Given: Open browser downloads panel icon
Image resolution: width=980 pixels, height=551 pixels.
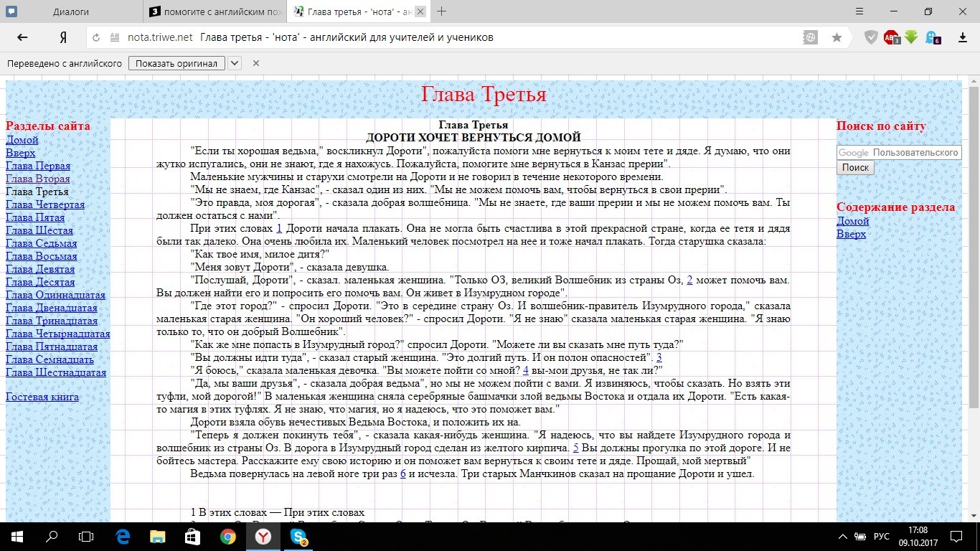Looking at the screenshot, I should [x=962, y=37].
